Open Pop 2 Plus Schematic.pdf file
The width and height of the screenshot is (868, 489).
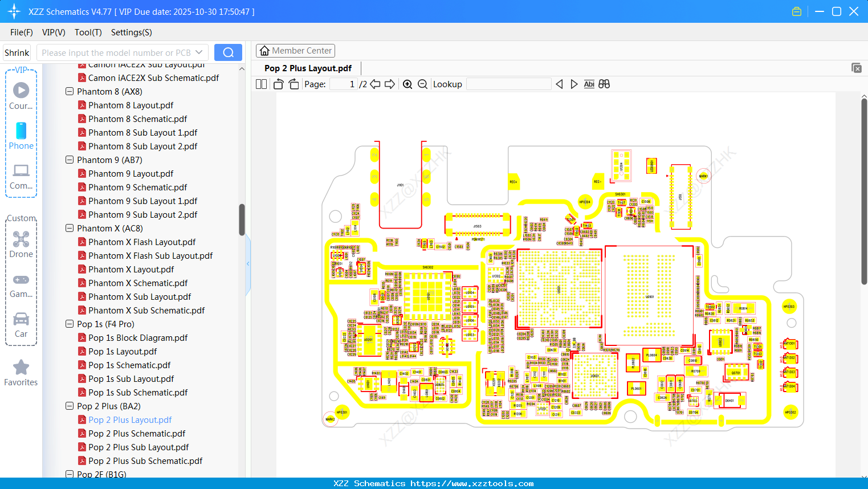[137, 434]
